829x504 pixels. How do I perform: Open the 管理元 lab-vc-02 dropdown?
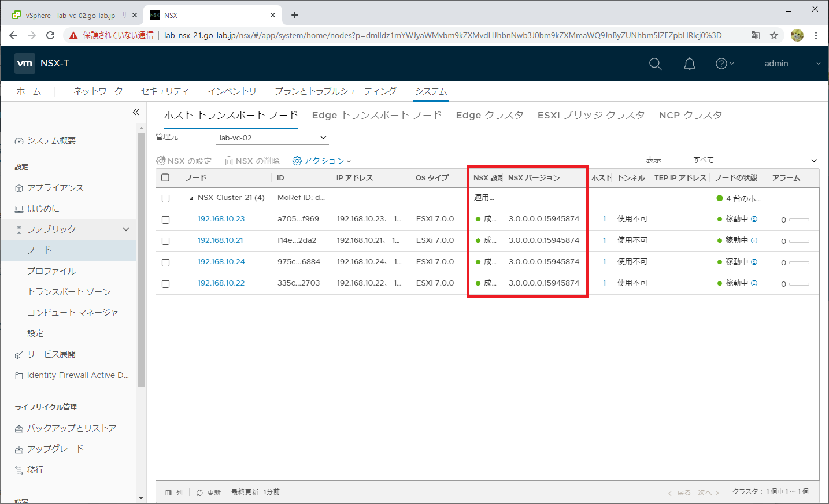pos(273,138)
